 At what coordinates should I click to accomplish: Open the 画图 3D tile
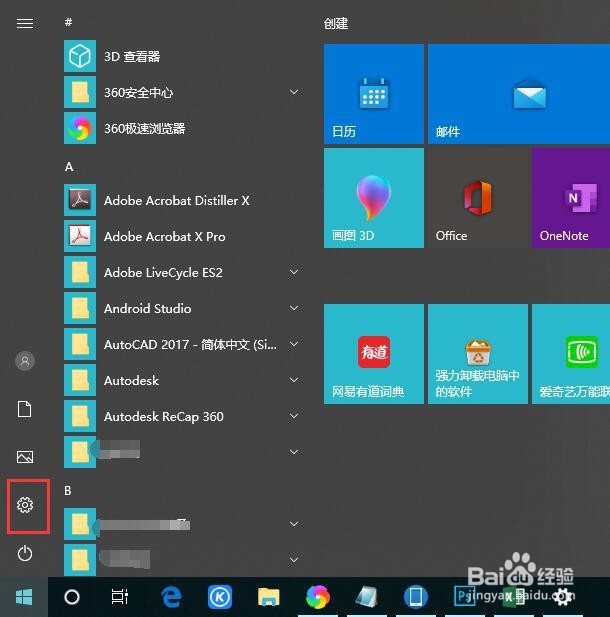pyautogui.click(x=373, y=198)
